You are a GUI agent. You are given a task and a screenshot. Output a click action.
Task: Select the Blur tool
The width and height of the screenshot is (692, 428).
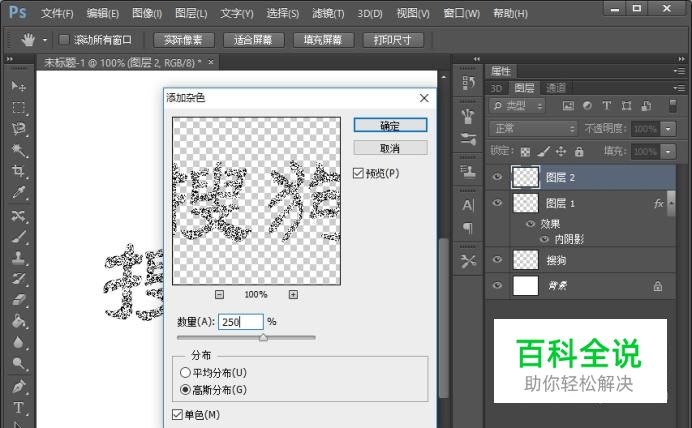point(18,342)
